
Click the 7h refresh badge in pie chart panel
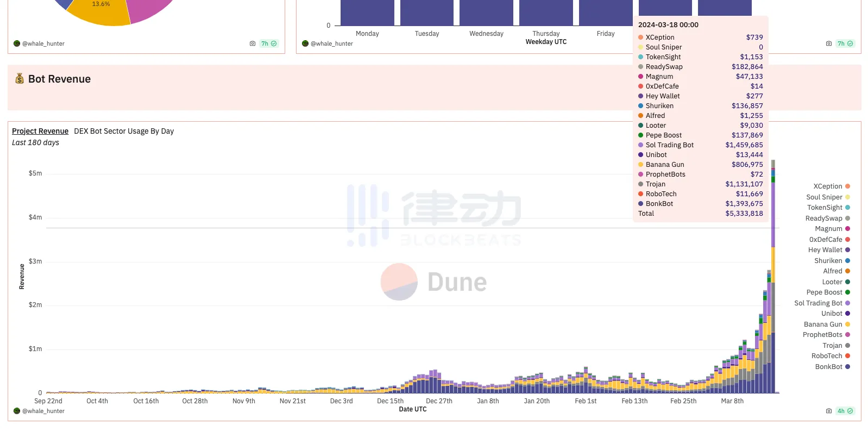268,43
